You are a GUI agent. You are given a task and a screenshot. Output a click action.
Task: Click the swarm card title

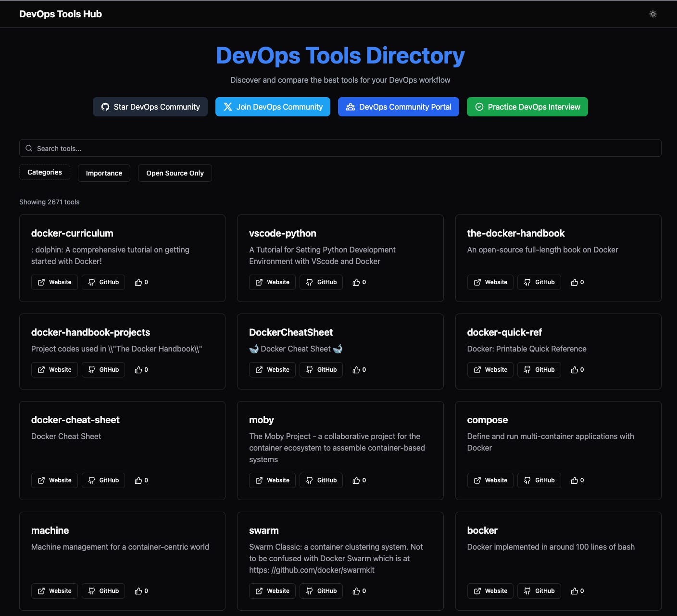264,530
